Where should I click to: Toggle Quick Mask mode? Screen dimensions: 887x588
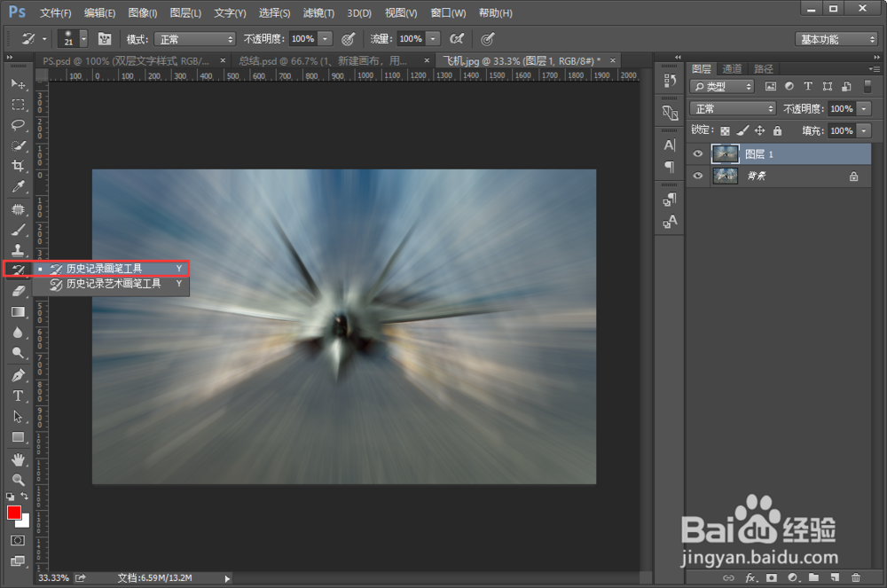(18, 540)
